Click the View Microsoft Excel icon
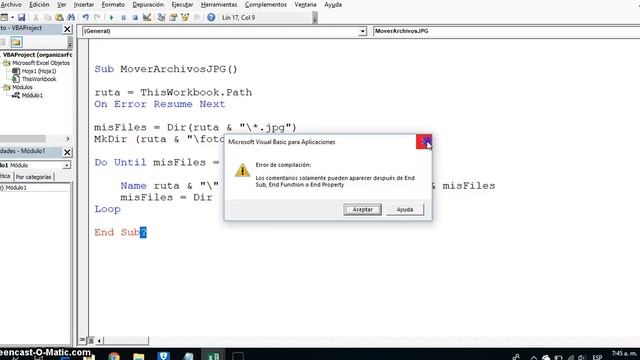Screen dimensions: 640x360 (4, 18)
